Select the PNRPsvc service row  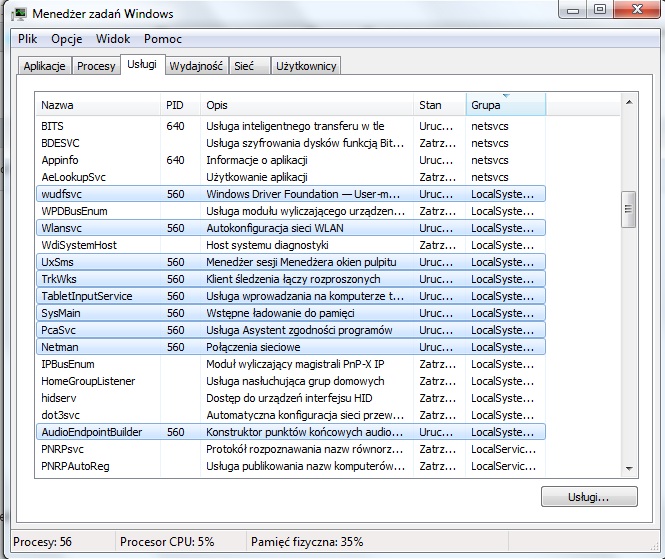291,449
